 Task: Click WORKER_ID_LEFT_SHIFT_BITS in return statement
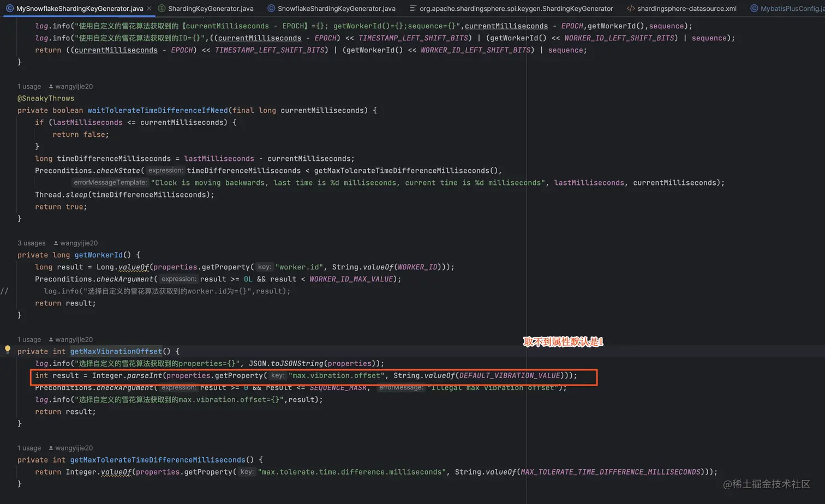[x=476, y=50]
